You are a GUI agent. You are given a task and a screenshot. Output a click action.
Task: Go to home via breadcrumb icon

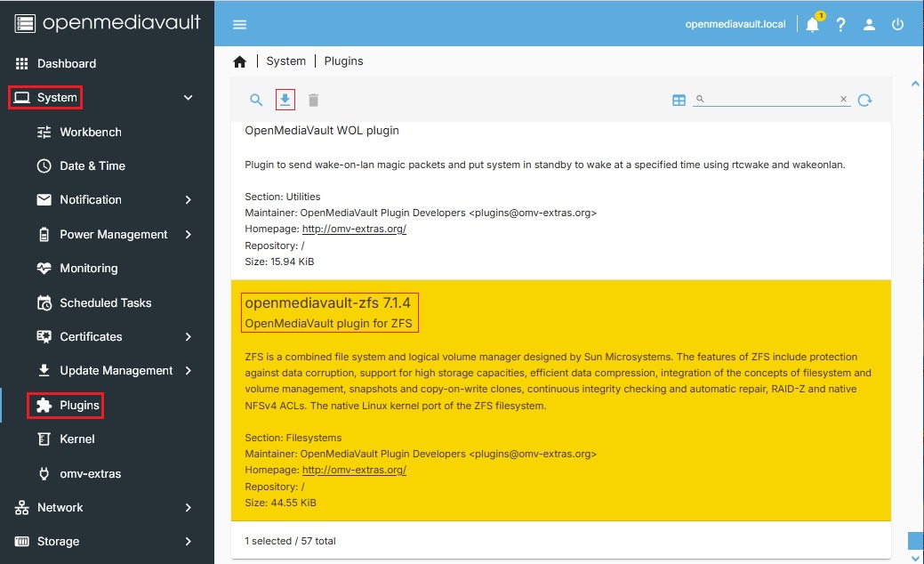coord(239,61)
